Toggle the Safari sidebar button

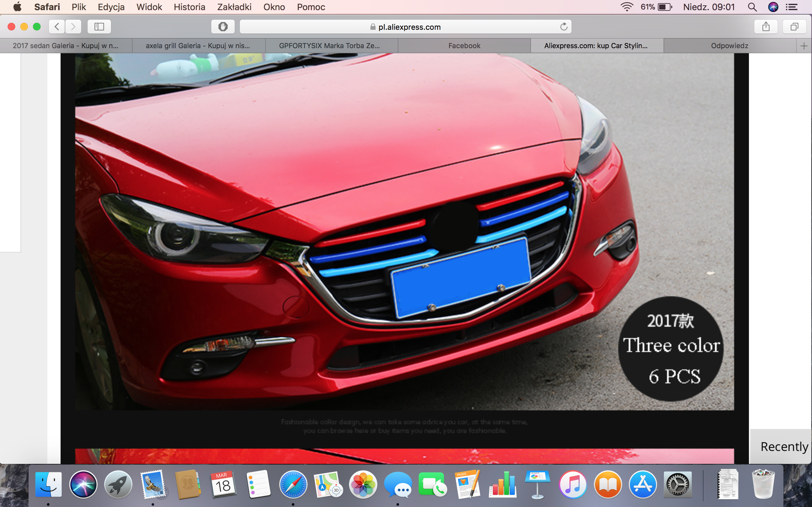(99, 27)
